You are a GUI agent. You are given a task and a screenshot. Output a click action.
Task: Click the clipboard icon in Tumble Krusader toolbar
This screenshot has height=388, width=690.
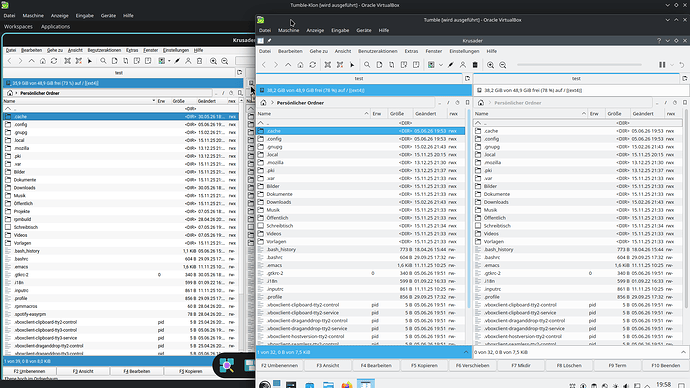(x=475, y=65)
